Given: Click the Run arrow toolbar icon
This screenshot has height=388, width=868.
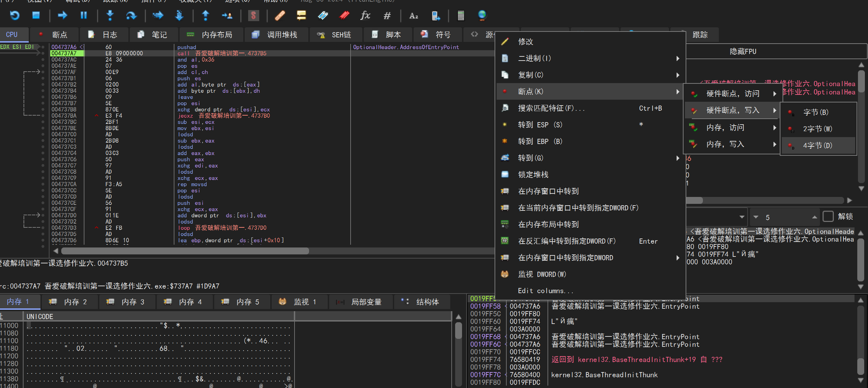Looking at the screenshot, I should [63, 15].
